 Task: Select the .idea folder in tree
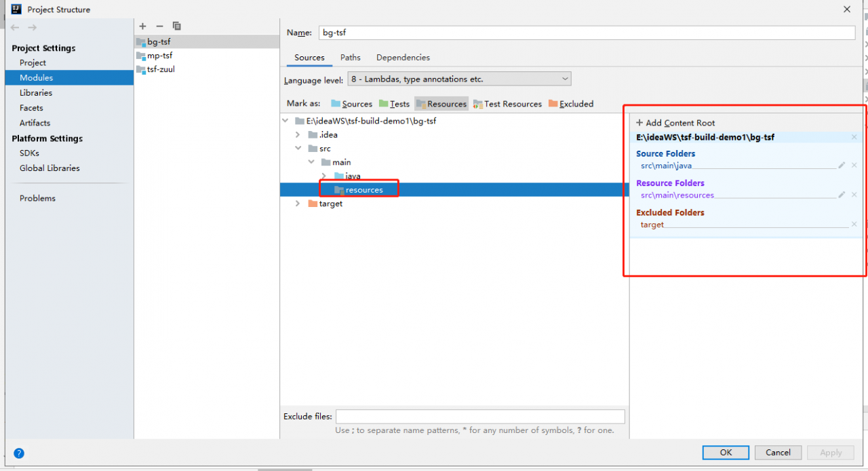328,134
